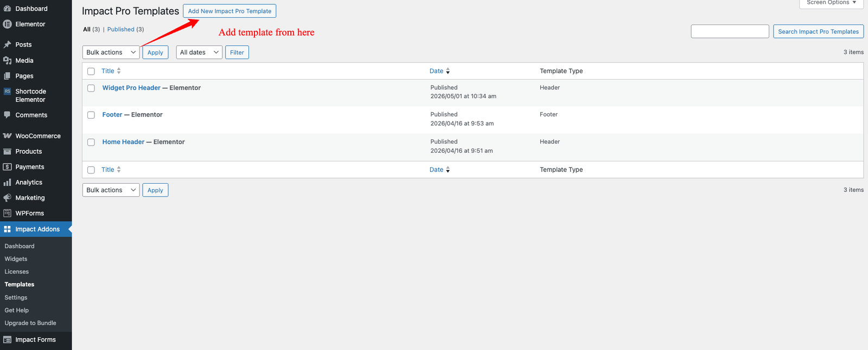Open Marketing menu in sidebar
The height and width of the screenshot is (350, 868).
click(30, 198)
